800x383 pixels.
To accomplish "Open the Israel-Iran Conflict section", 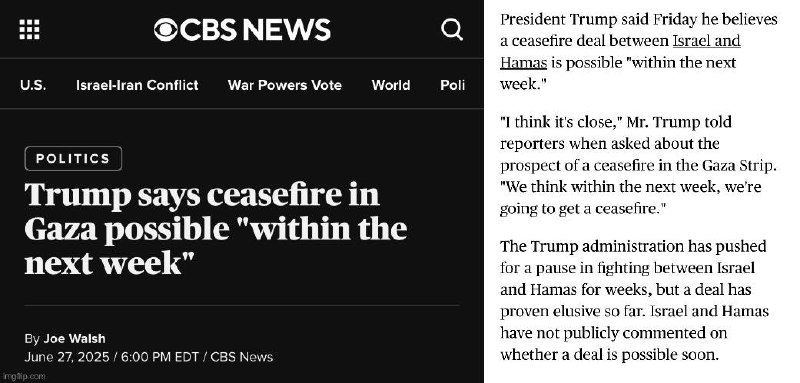I will pos(137,85).
